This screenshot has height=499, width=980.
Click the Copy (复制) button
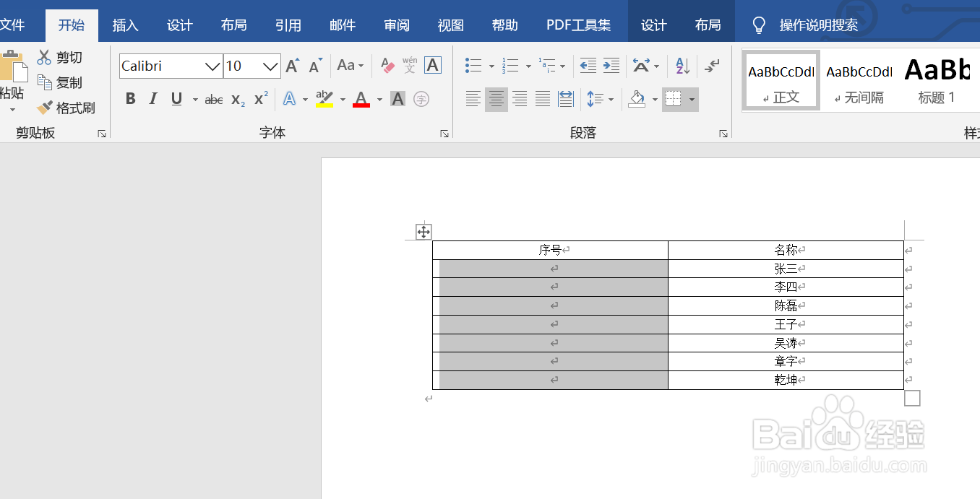[59, 83]
